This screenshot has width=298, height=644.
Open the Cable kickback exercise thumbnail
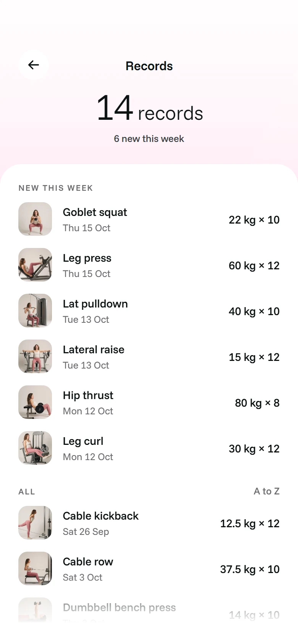pos(35,523)
